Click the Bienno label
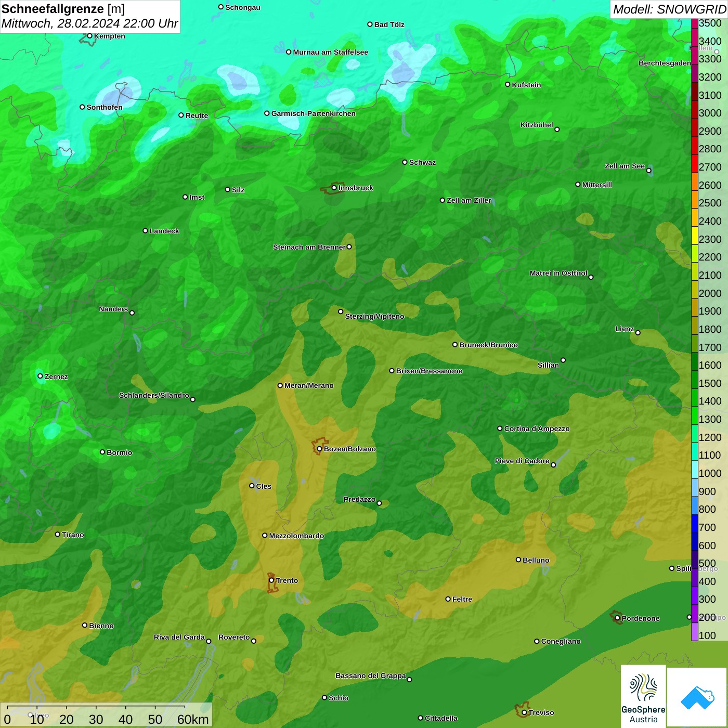The height and width of the screenshot is (728, 728). 101,626
